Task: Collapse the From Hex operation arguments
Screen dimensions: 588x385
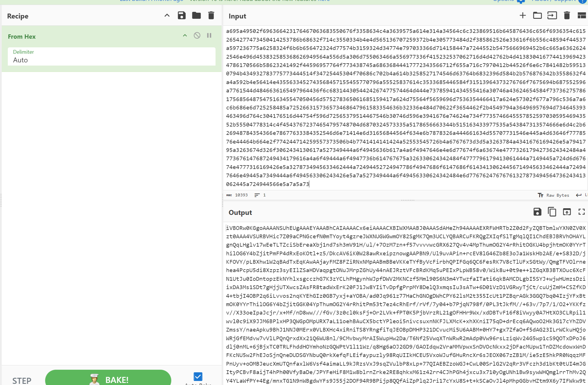Action: pos(185,36)
